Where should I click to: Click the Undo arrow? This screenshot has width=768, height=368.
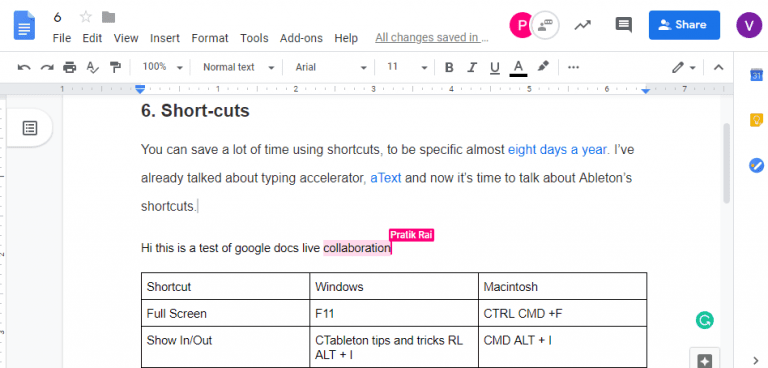[24, 68]
